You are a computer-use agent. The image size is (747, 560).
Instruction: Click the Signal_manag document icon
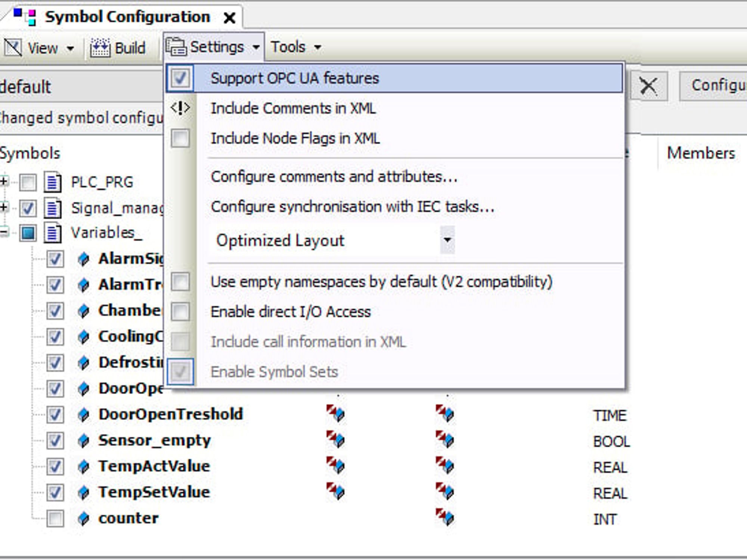(52, 208)
